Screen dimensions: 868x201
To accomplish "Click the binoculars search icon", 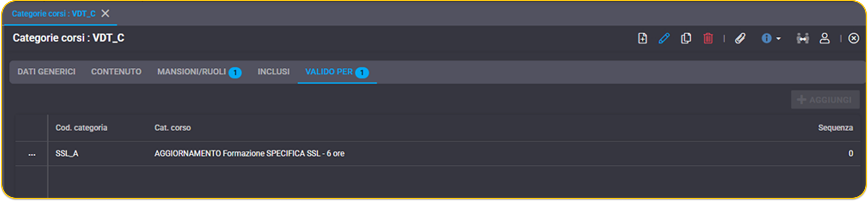I will point(803,38).
